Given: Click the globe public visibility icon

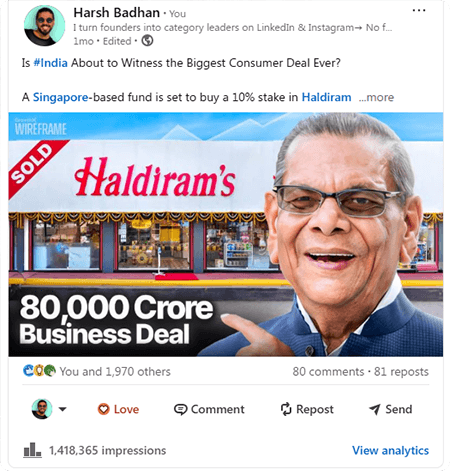Looking at the screenshot, I should (x=147, y=41).
